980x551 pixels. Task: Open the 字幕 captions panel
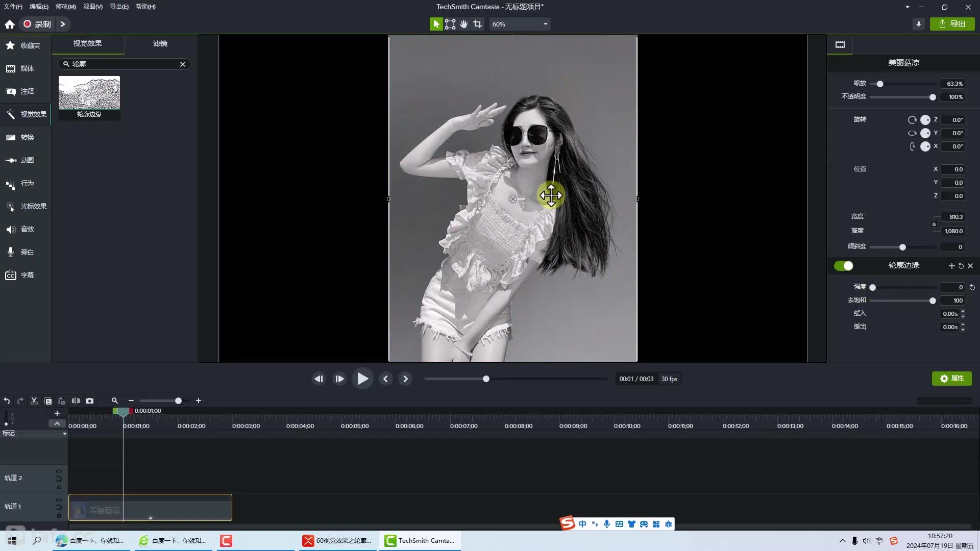25,275
